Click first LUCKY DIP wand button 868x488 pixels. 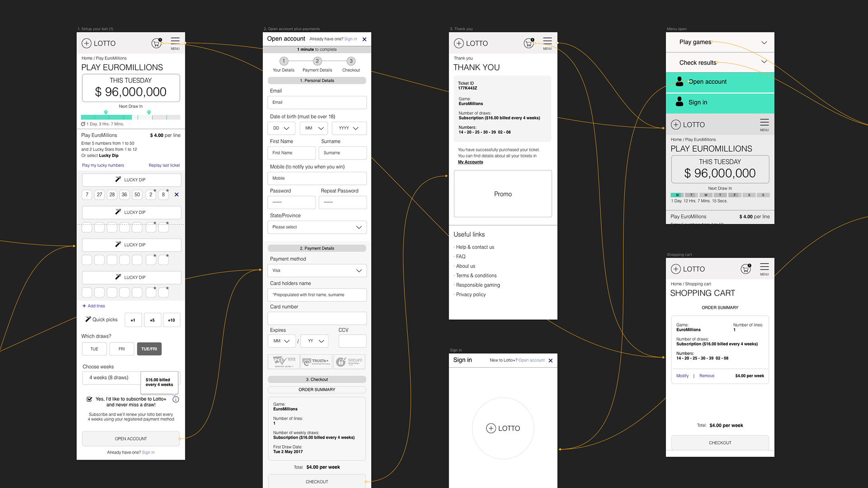[131, 180]
